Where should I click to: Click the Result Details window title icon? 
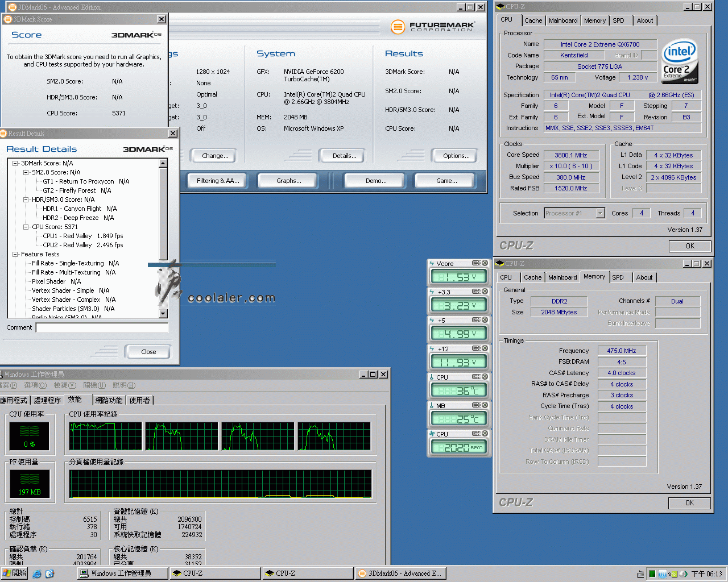pyautogui.click(x=4, y=133)
